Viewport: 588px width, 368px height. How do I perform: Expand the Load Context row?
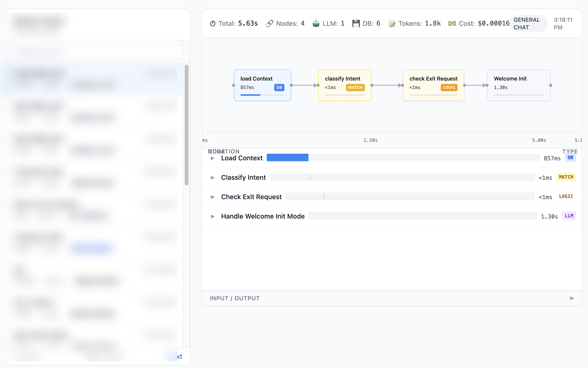point(212,158)
